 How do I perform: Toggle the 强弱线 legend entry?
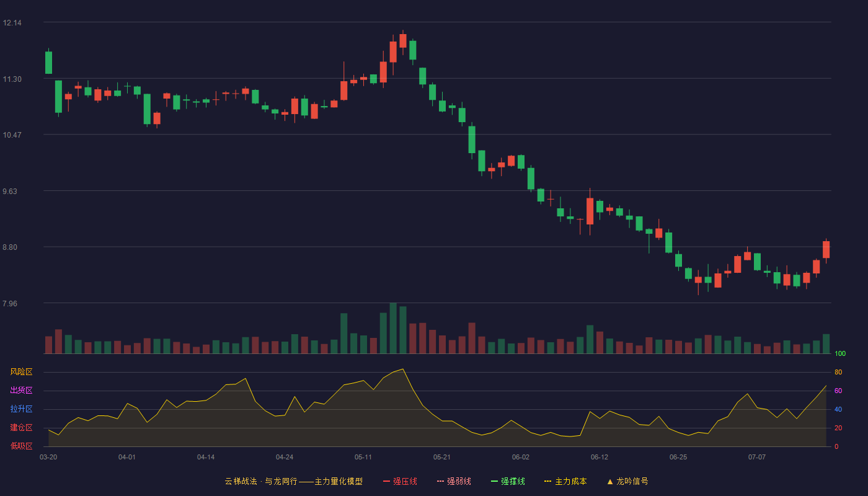[x=454, y=481]
